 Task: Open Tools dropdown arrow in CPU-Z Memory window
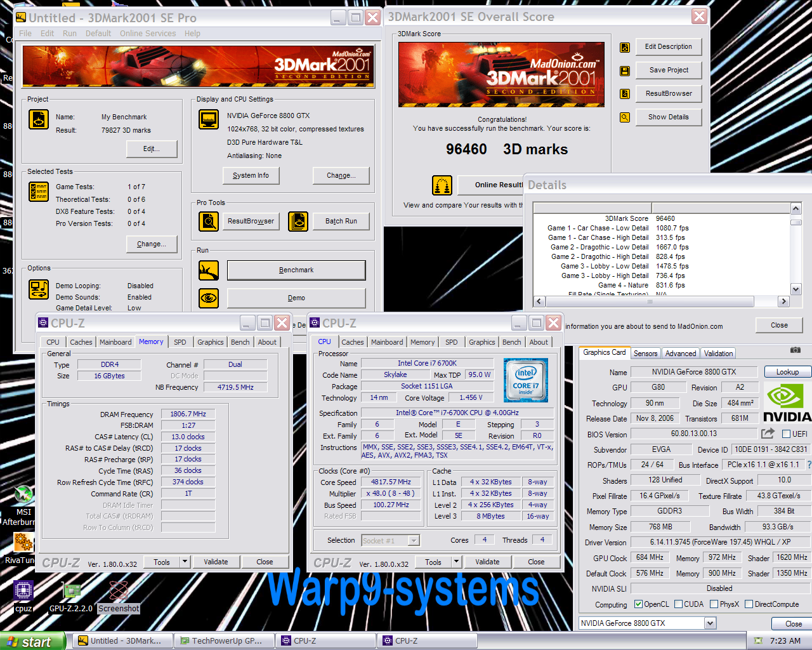pos(185,562)
